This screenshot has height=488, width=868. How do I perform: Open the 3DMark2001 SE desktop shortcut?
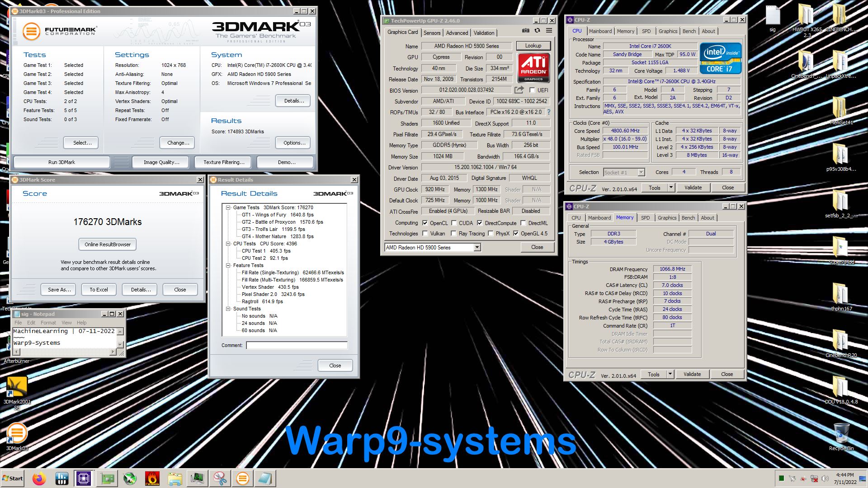click(17, 393)
